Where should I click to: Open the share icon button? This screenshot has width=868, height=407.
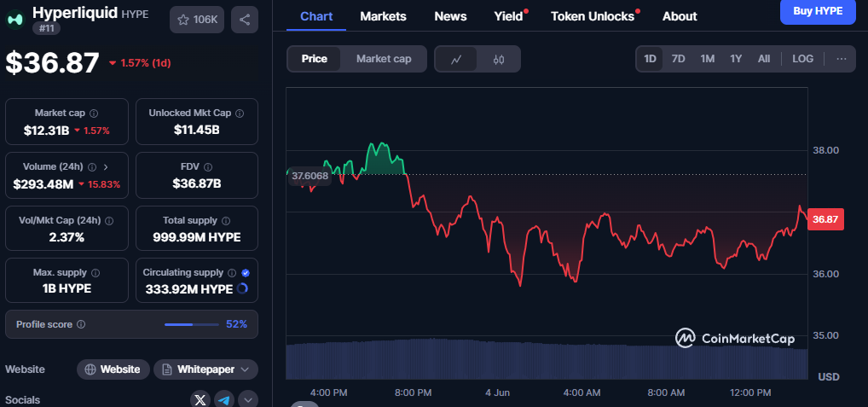click(245, 20)
